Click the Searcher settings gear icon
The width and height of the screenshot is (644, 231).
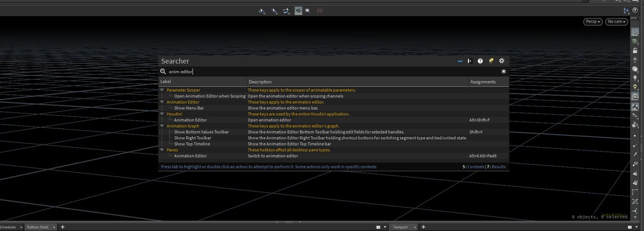(x=502, y=61)
